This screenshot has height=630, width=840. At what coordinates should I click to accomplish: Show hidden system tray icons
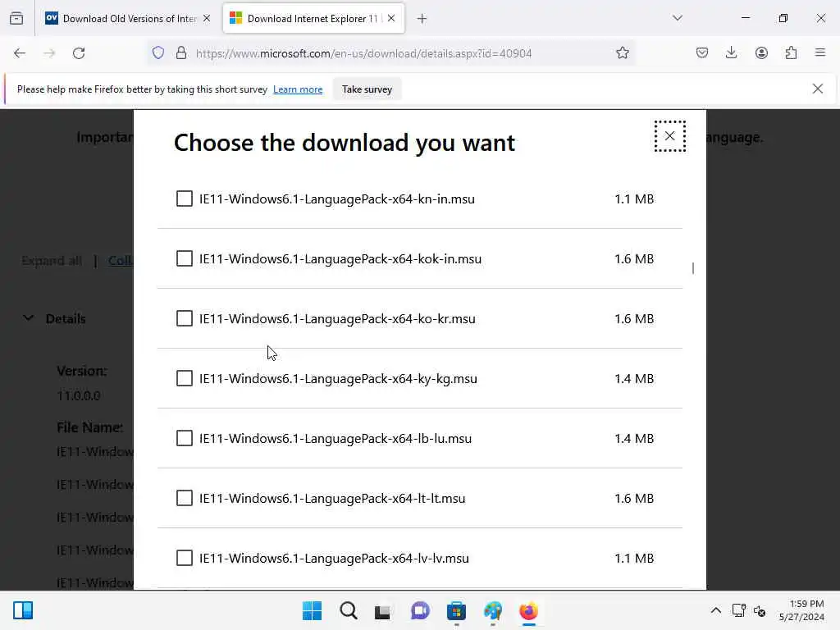(715, 610)
